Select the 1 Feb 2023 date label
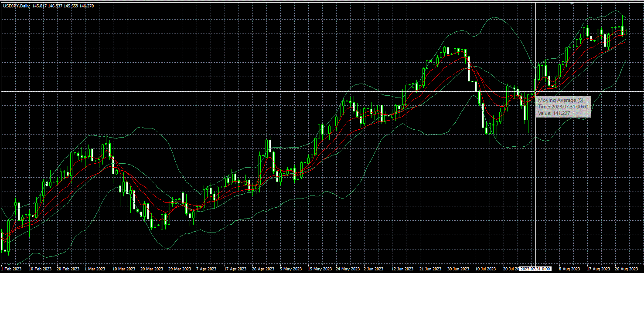644x320 pixels. coord(11,269)
